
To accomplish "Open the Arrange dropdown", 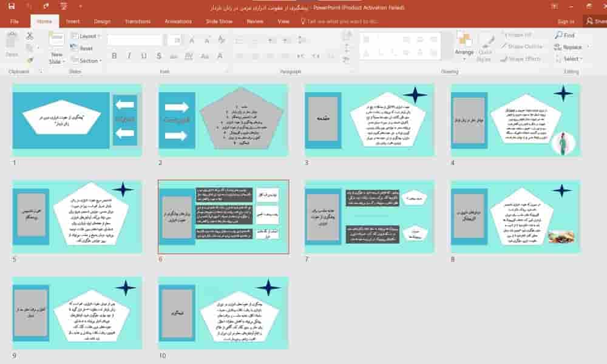I will click(x=464, y=47).
